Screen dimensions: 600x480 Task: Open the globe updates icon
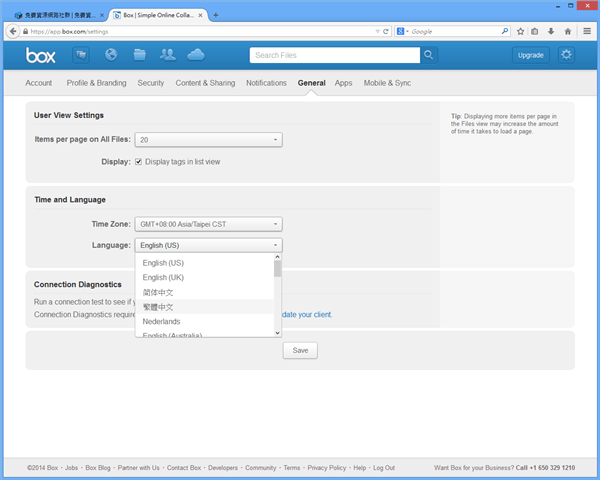pyautogui.click(x=111, y=54)
